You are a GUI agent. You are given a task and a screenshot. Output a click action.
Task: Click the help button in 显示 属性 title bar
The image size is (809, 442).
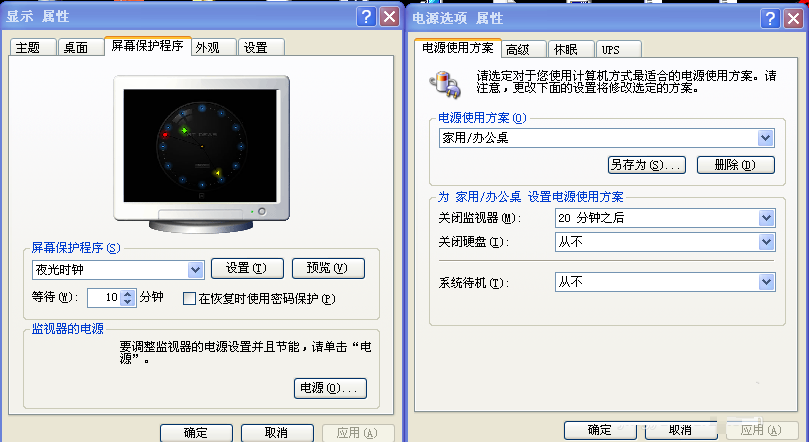point(367,17)
